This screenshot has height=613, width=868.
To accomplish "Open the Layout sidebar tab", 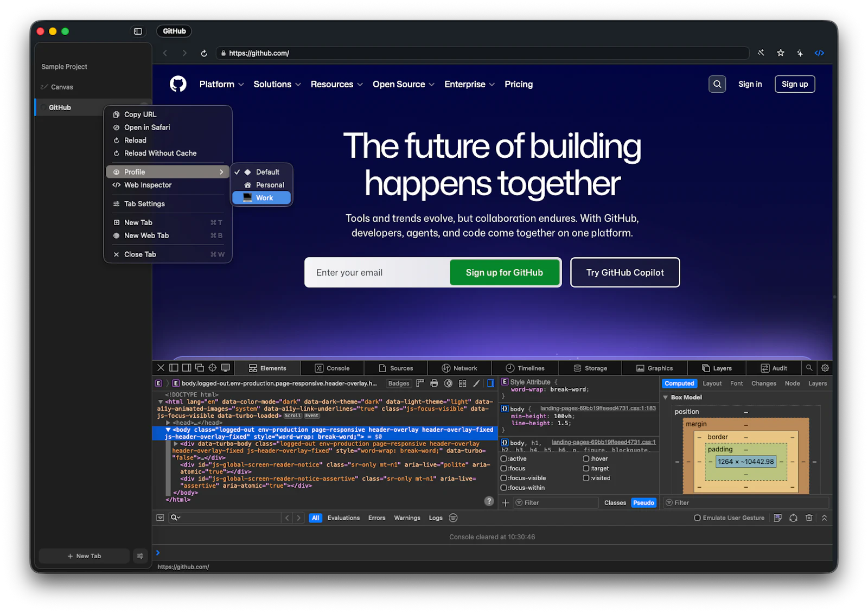I will (712, 384).
